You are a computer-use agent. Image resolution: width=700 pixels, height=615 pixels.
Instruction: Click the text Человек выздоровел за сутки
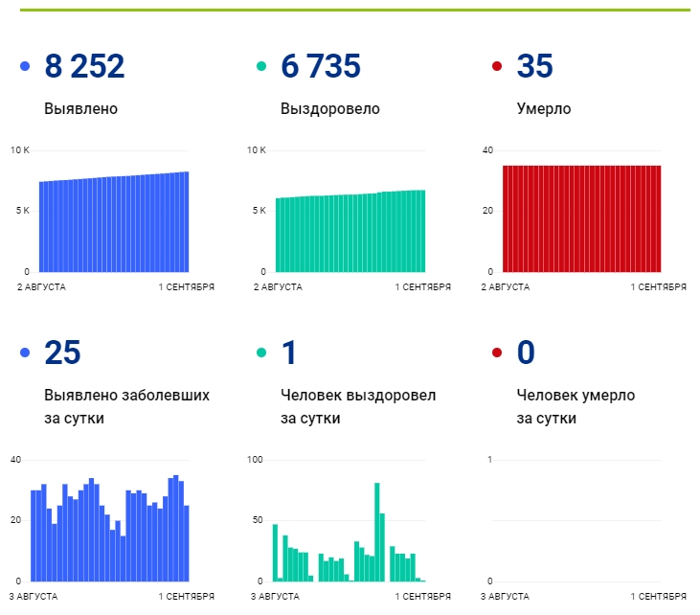[358, 406]
